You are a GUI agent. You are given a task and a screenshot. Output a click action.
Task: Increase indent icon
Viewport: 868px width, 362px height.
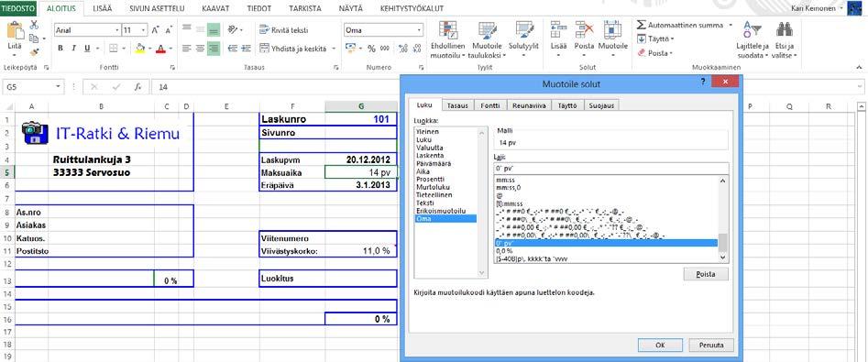[247, 49]
